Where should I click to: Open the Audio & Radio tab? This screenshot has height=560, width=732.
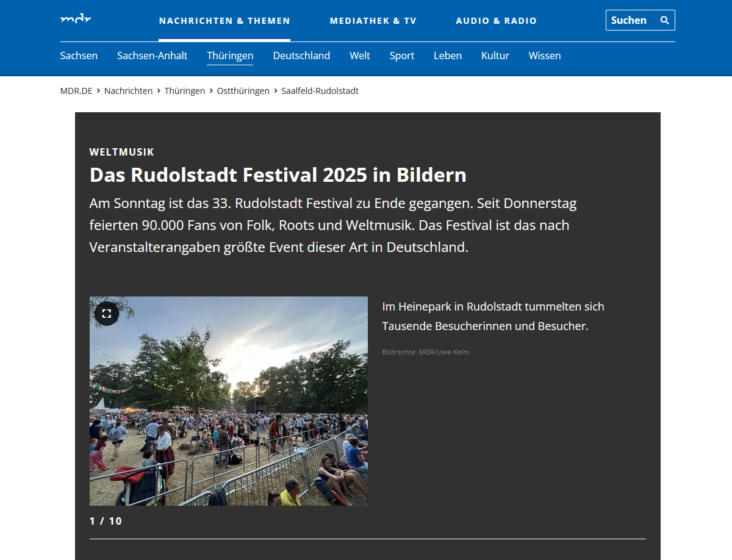(x=496, y=21)
